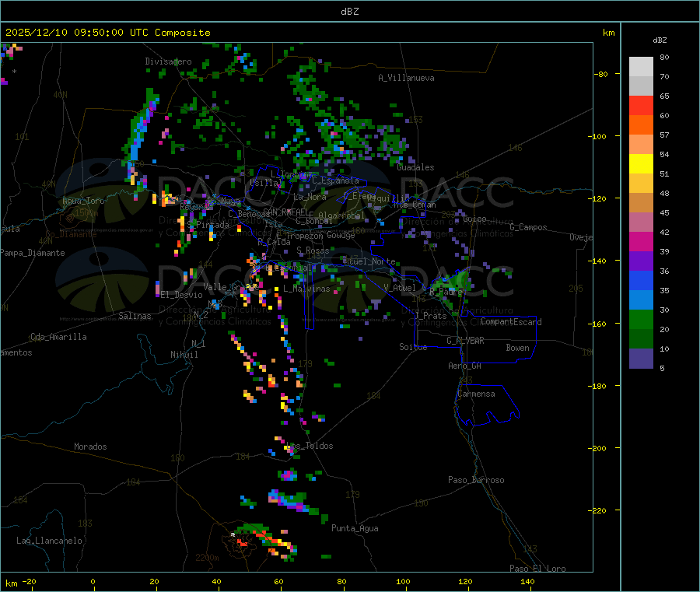Click the G_Campos label
Screen dimensions: 700x592
click(528, 227)
